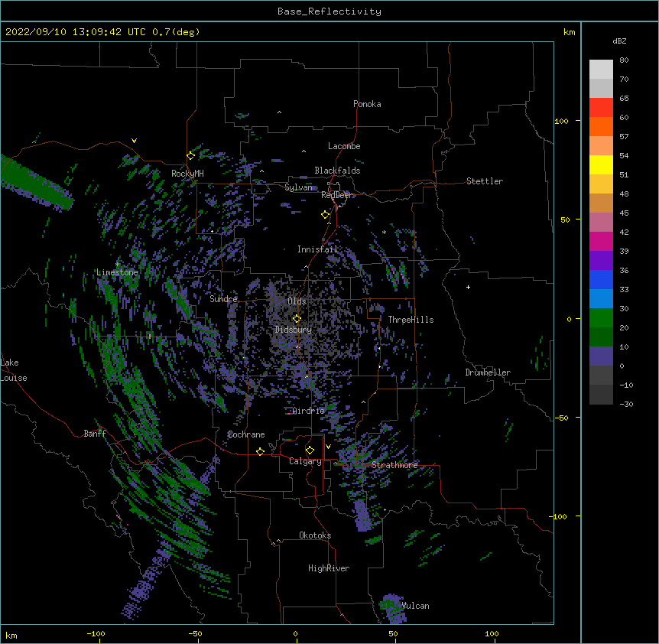Click the Sundre label
The height and width of the screenshot is (644, 659).
(223, 299)
